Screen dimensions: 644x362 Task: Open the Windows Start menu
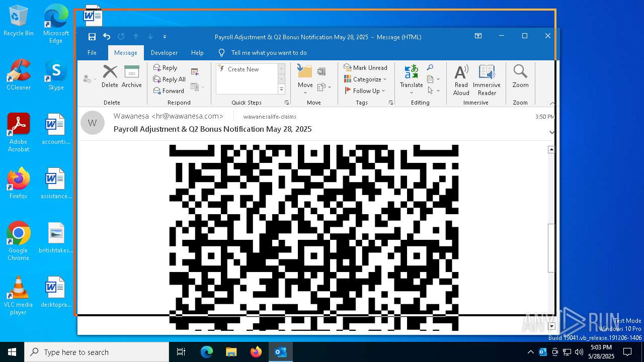tap(12, 352)
